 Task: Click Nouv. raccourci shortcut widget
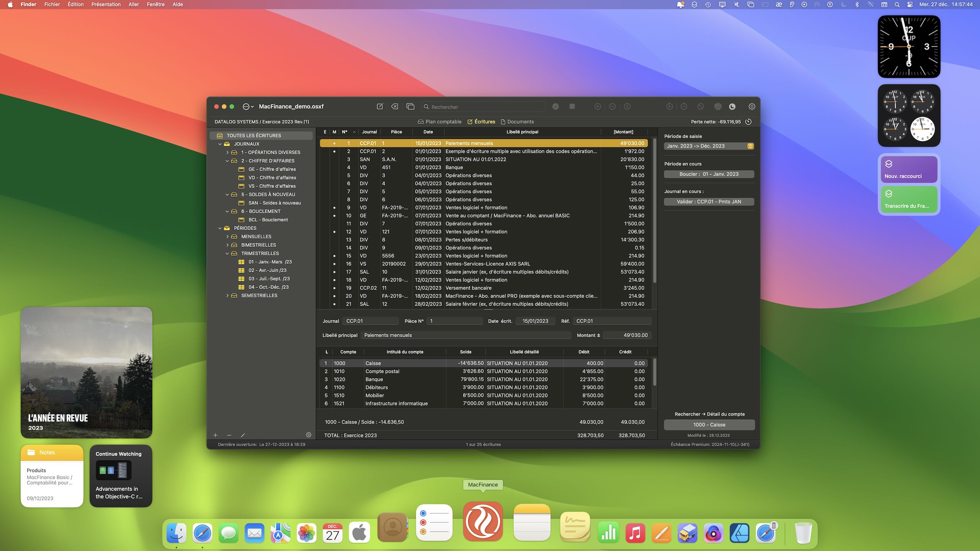click(x=909, y=169)
